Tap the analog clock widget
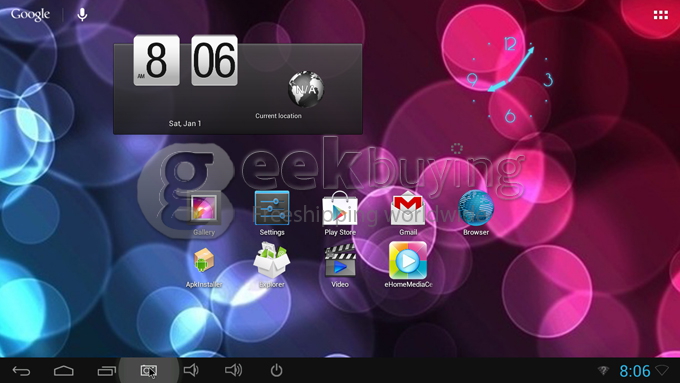 click(x=510, y=80)
